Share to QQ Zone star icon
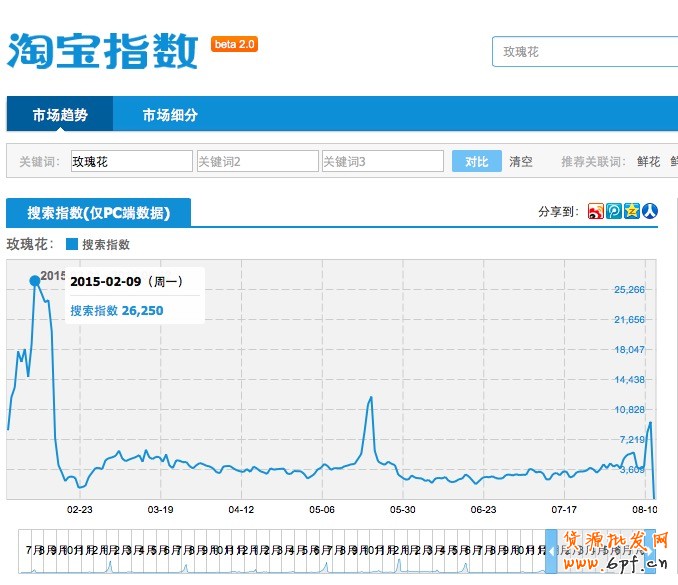678x585 pixels. pyautogui.click(x=632, y=211)
